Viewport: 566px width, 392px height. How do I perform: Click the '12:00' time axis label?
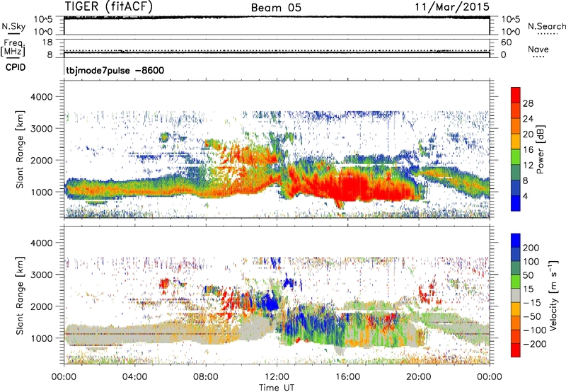click(277, 377)
